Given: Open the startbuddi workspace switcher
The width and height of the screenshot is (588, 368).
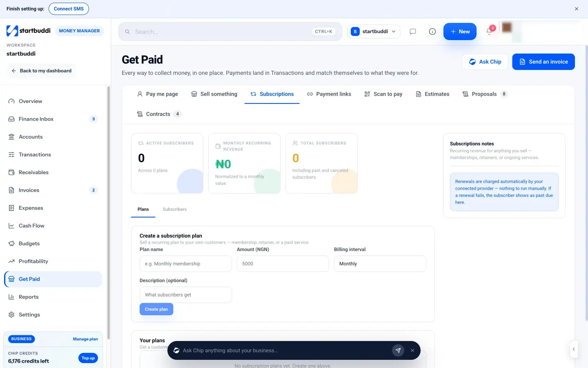Looking at the screenshot, I should [374, 31].
